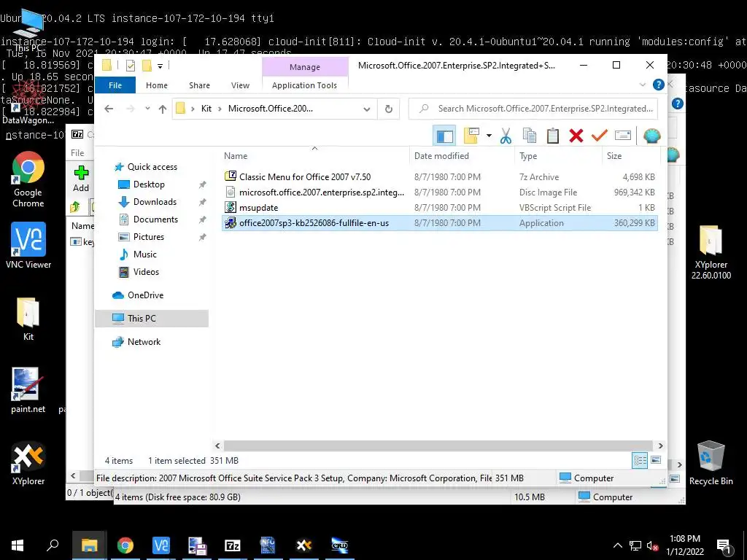This screenshot has width=747, height=560.
Task: Open Google Chrome desktop shortcut
Action: click(x=28, y=179)
